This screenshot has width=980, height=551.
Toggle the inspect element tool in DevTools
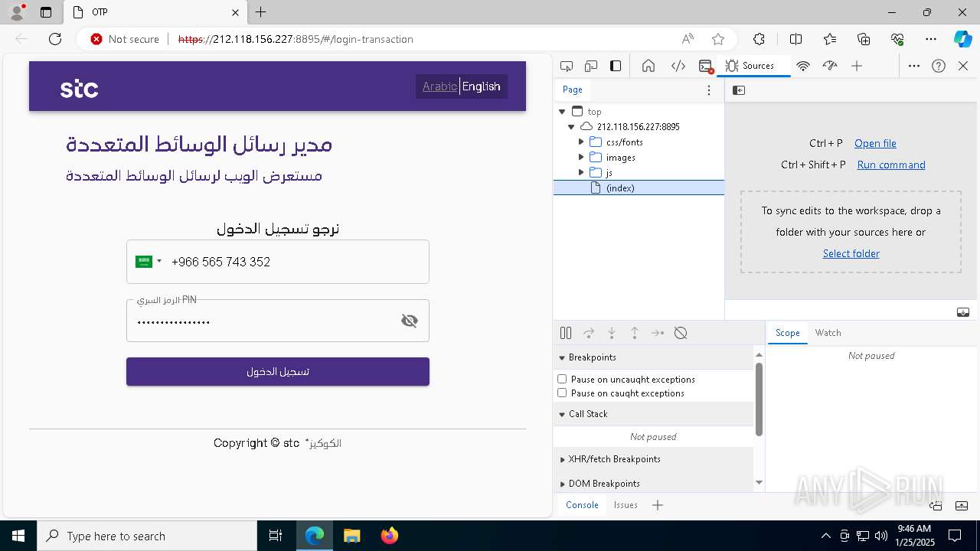[x=567, y=66]
